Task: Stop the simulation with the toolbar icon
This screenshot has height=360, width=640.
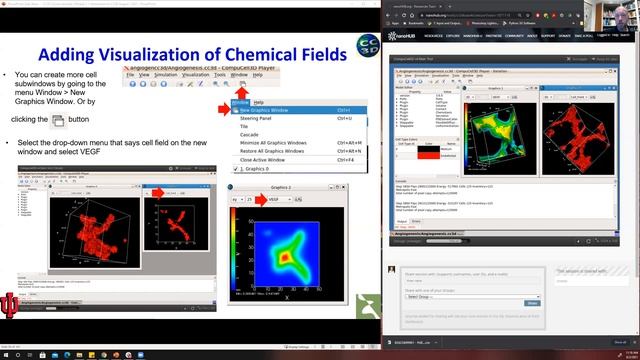Action: tap(420, 81)
